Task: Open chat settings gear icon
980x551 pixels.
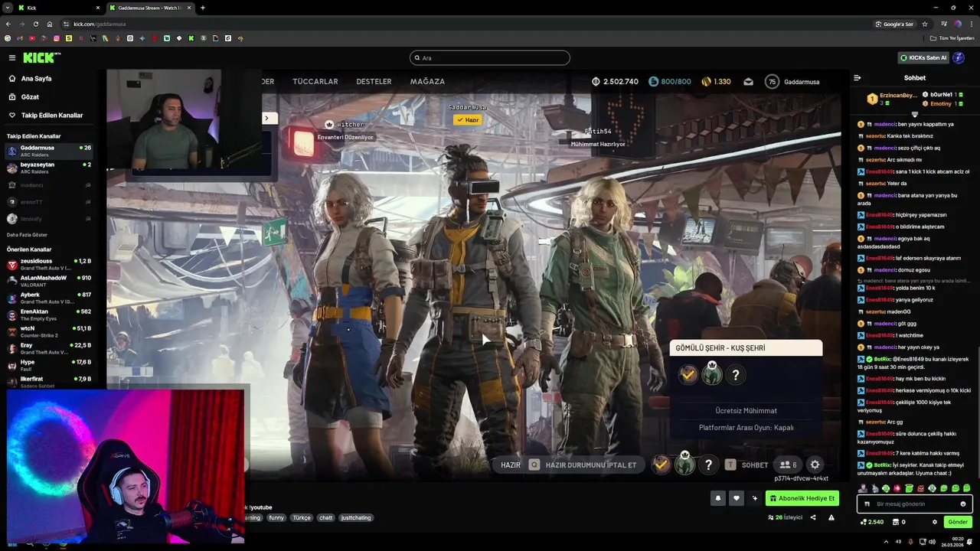Action: (934, 522)
